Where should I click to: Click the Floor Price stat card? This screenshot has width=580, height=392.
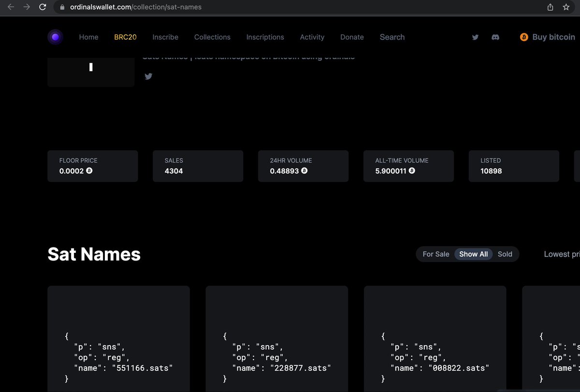click(92, 166)
